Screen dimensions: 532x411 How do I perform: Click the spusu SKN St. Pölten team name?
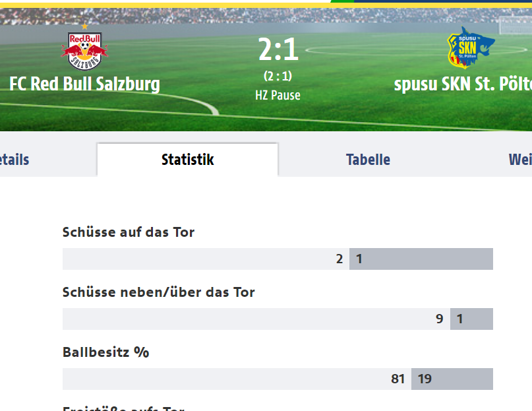[x=463, y=84]
